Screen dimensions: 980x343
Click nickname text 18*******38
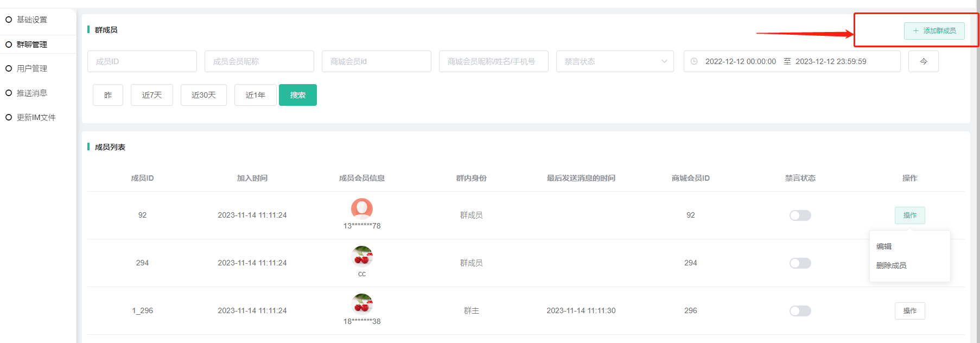point(362,321)
